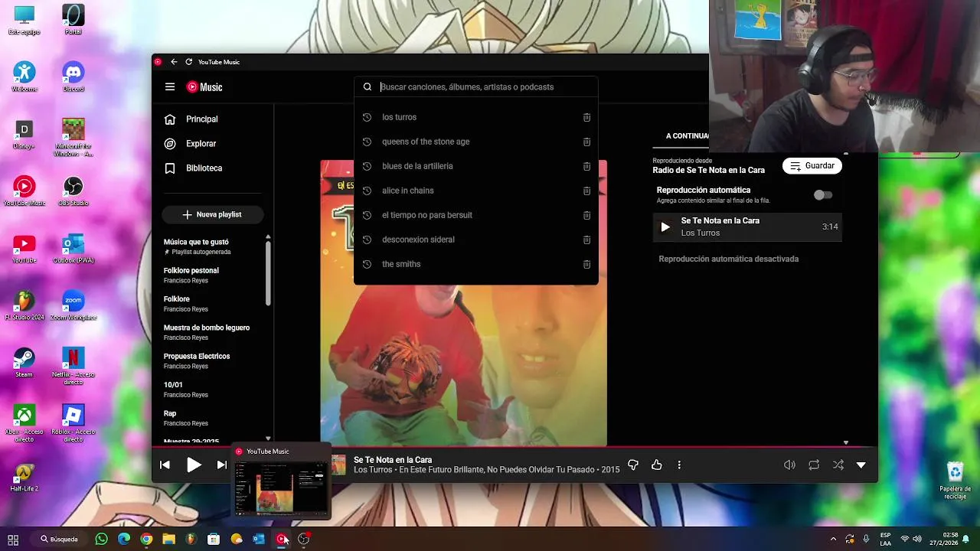Click the taskbar Búsqueda search box
The height and width of the screenshot is (551, 980).
[60, 539]
